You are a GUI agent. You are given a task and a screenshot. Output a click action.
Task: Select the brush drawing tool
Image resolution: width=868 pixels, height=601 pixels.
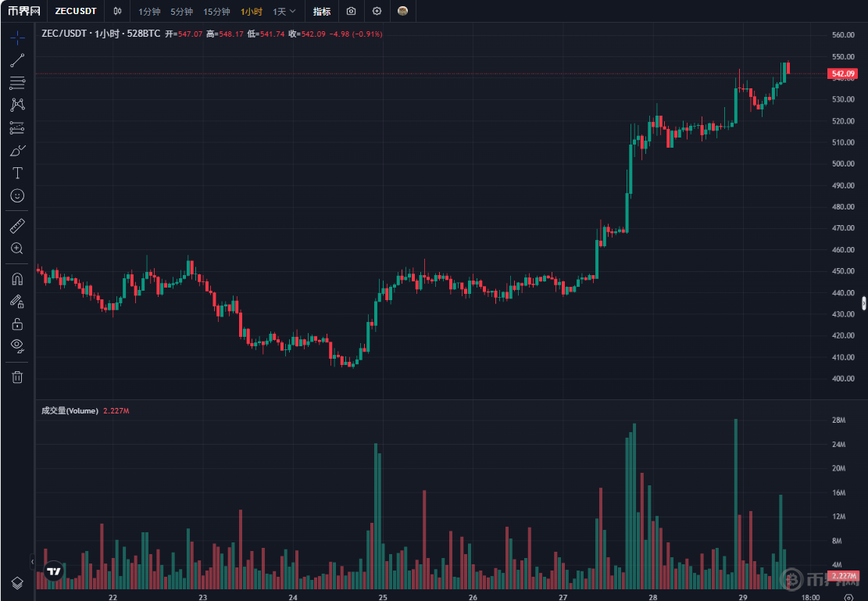17,151
